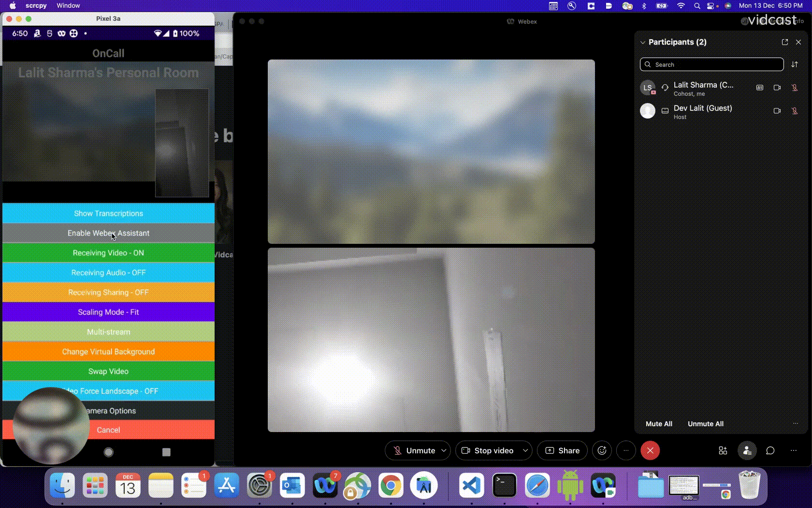Image resolution: width=812 pixels, height=508 pixels.
Task: Open Finder from the Dock
Action: [x=62, y=485]
